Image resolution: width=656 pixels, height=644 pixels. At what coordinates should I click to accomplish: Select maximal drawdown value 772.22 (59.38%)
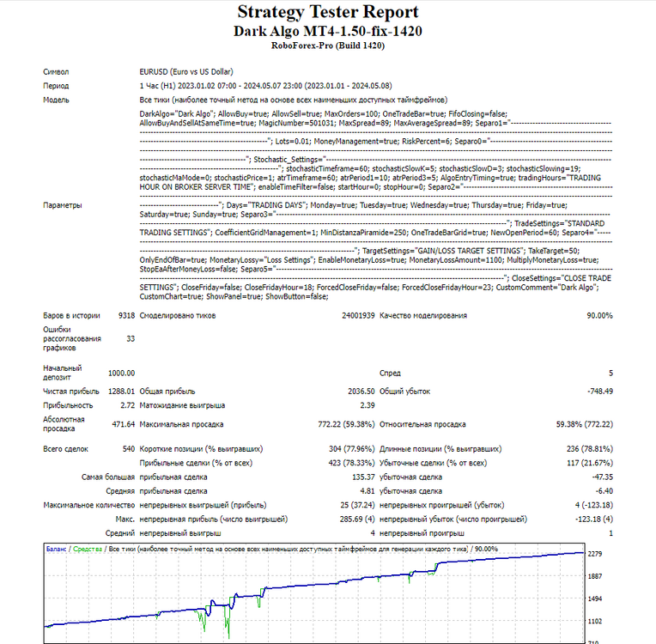point(346,424)
